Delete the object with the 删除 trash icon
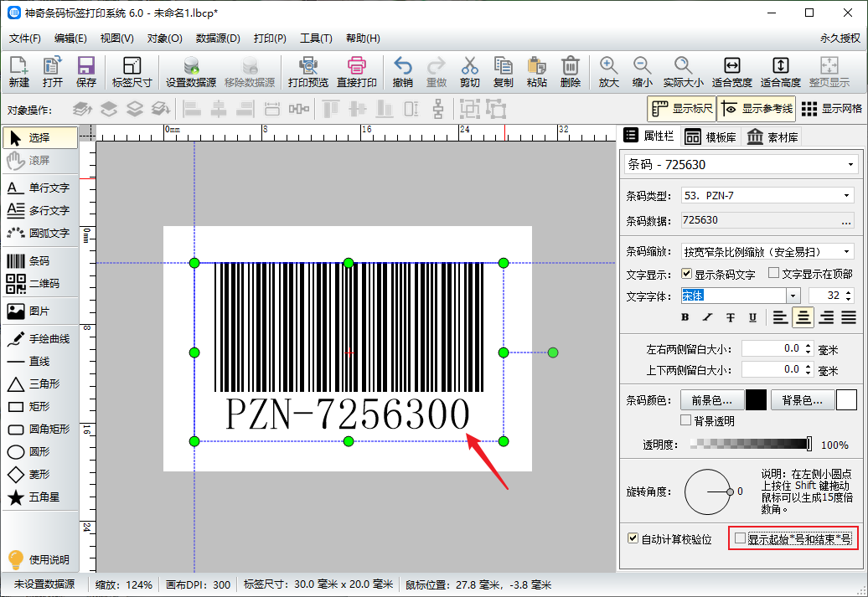 (571, 72)
